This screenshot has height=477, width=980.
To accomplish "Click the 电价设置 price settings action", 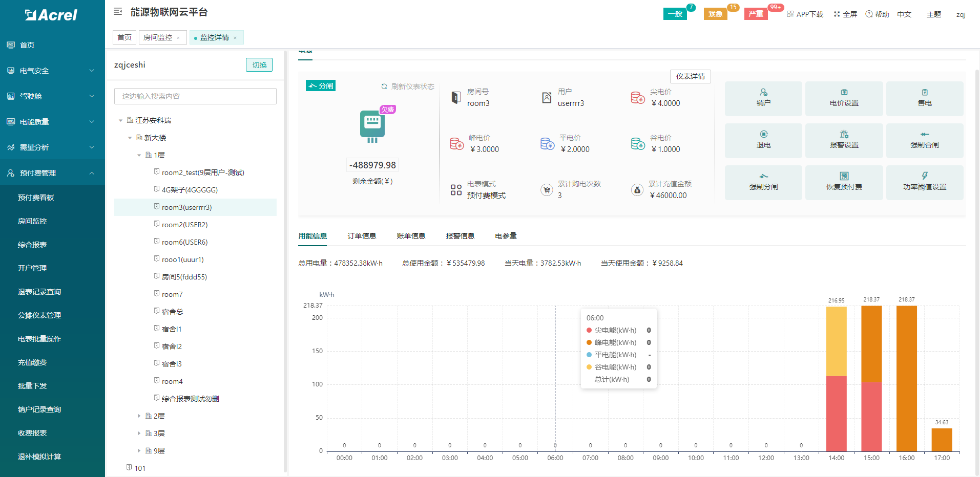I will [x=844, y=98].
